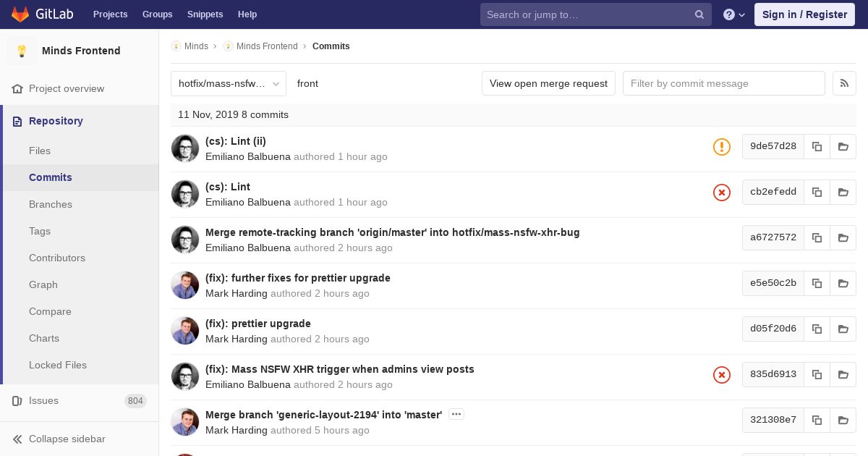This screenshot has height=456, width=868.
Task: Click the Minds Frontend lightbulb project avatar
Action: tap(22, 51)
